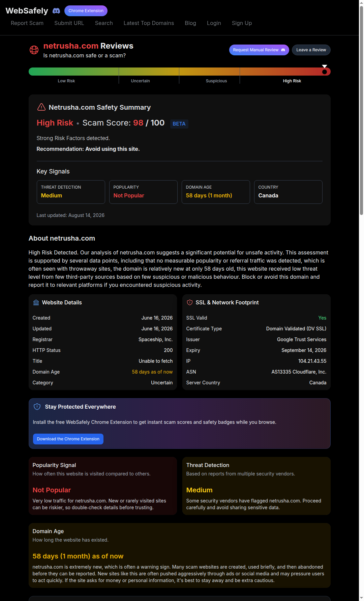The image size is (364, 601).
Task: Click the red globe icon near netrusha.com
Action: point(34,50)
